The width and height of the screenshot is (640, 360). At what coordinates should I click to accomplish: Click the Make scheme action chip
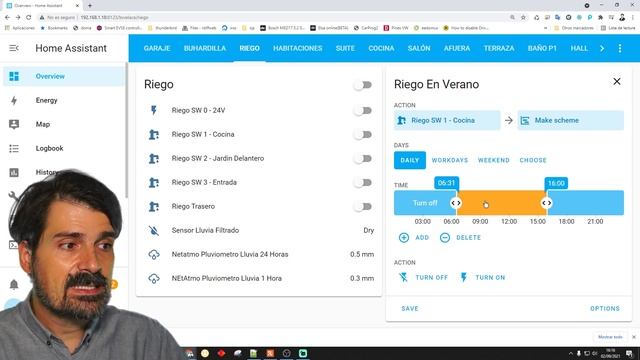(571, 120)
